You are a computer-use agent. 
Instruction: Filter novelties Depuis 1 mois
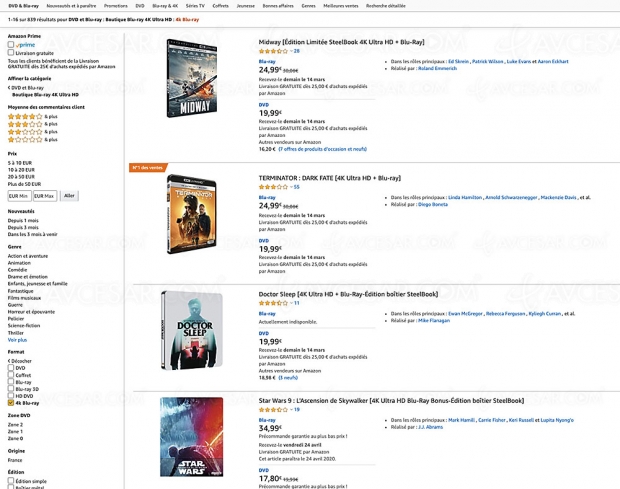(23, 221)
